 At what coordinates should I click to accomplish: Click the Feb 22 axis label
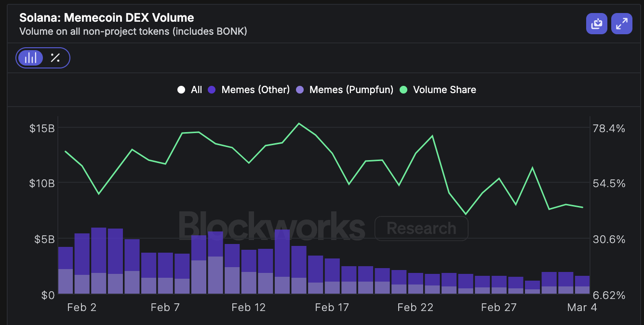tap(415, 307)
